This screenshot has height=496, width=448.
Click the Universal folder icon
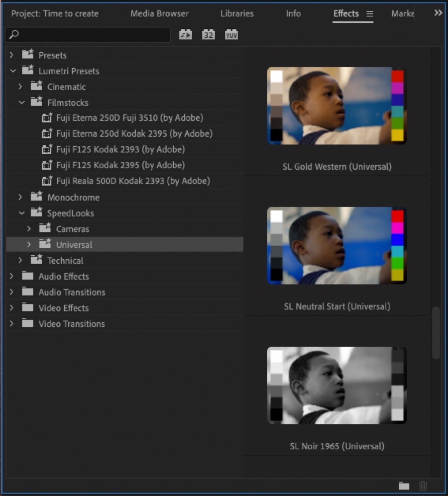click(45, 244)
